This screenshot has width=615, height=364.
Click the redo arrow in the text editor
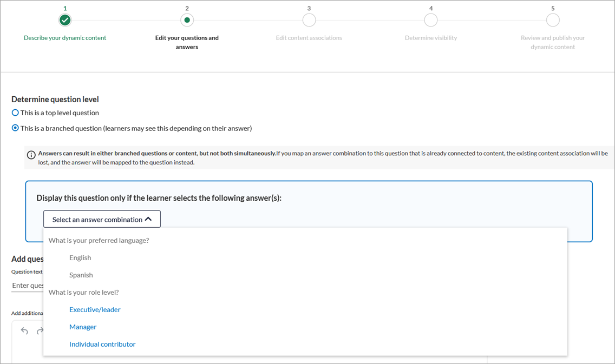click(x=40, y=330)
